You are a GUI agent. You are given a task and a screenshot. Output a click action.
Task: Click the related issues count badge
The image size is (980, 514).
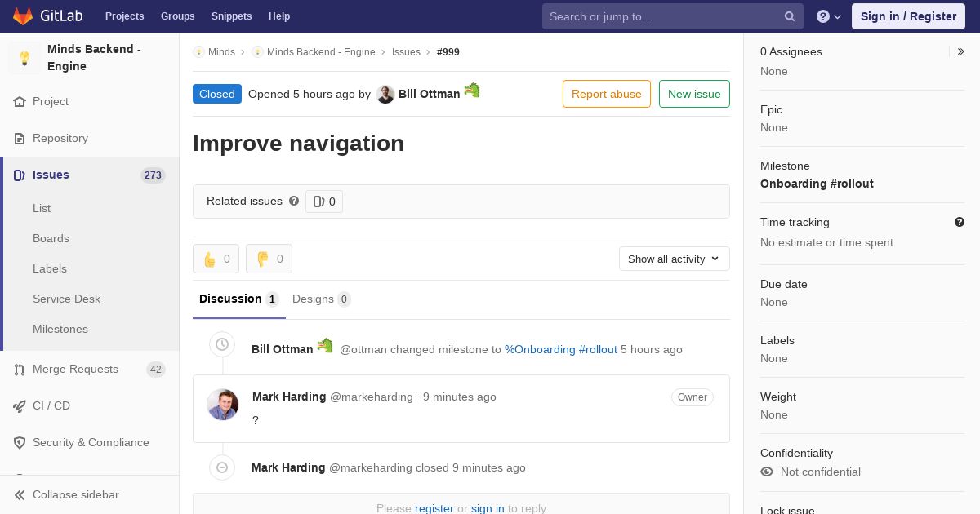324,202
